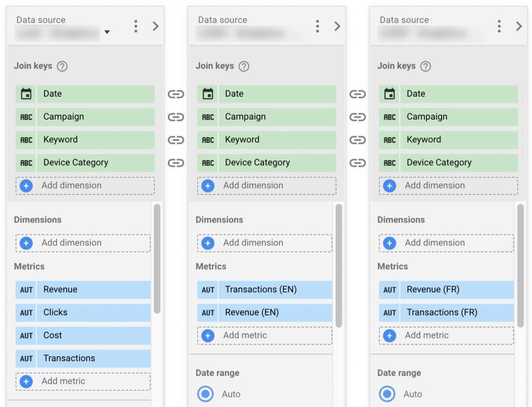
Task: Open the first panel's three-dot menu
Action: 136,26
